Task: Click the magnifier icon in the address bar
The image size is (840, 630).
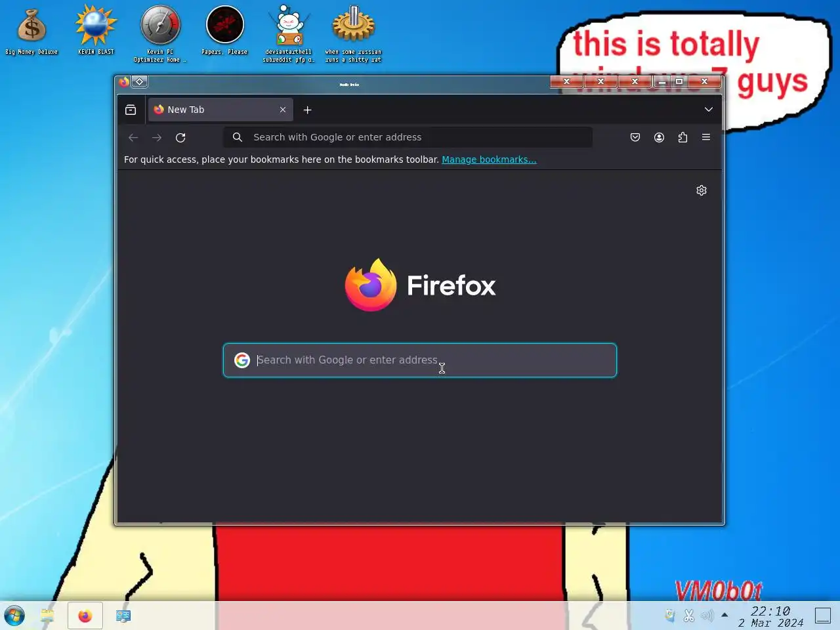Action: (238, 137)
